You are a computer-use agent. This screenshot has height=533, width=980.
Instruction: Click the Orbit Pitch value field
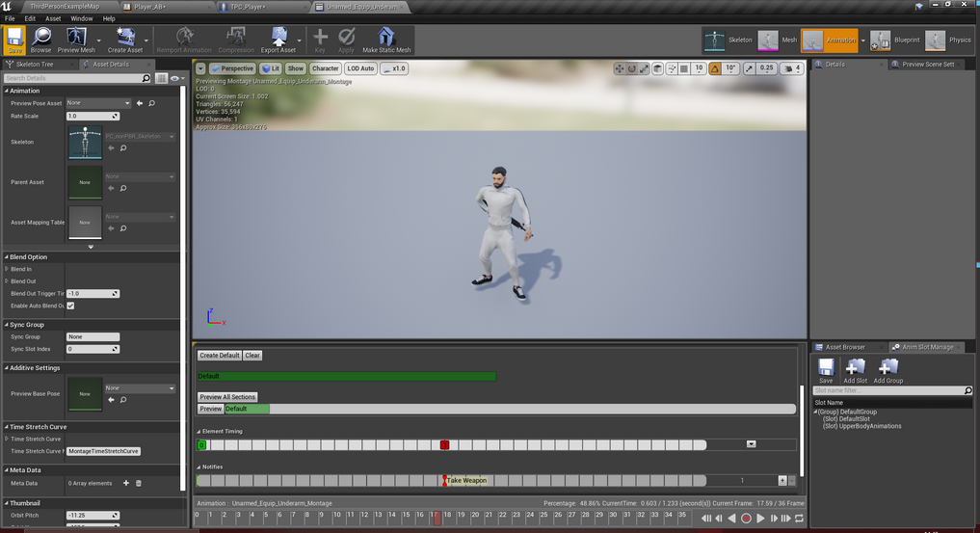93,516
